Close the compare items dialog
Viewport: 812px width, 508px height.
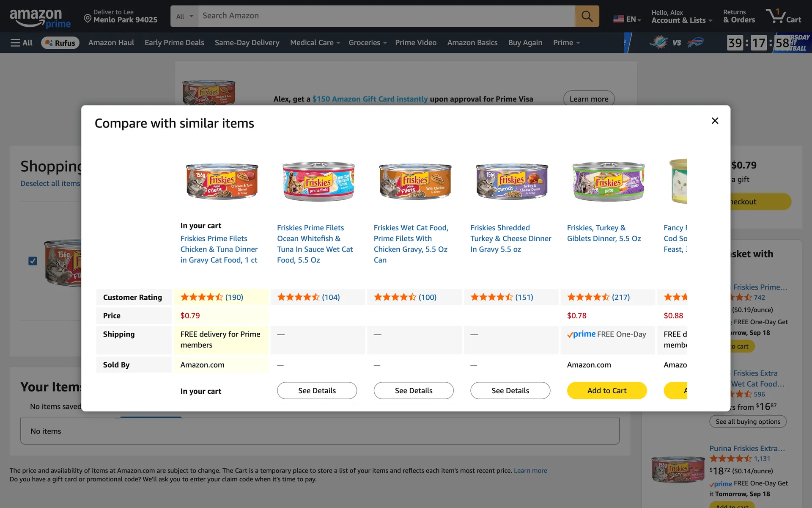[x=715, y=121]
